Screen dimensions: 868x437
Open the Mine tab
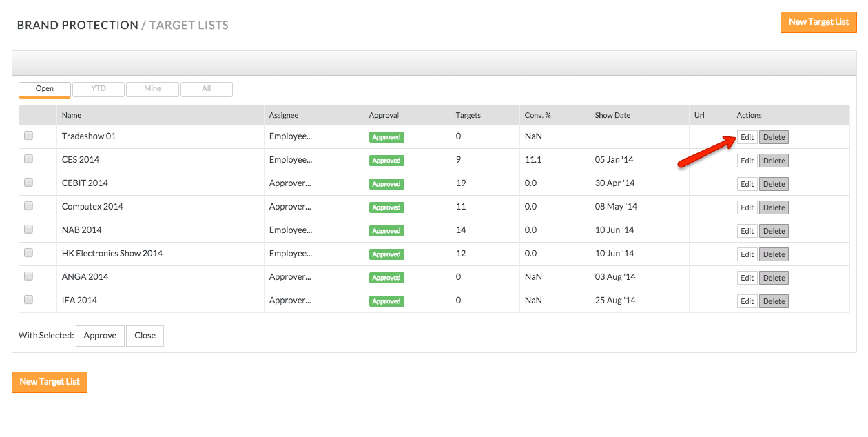coord(152,89)
